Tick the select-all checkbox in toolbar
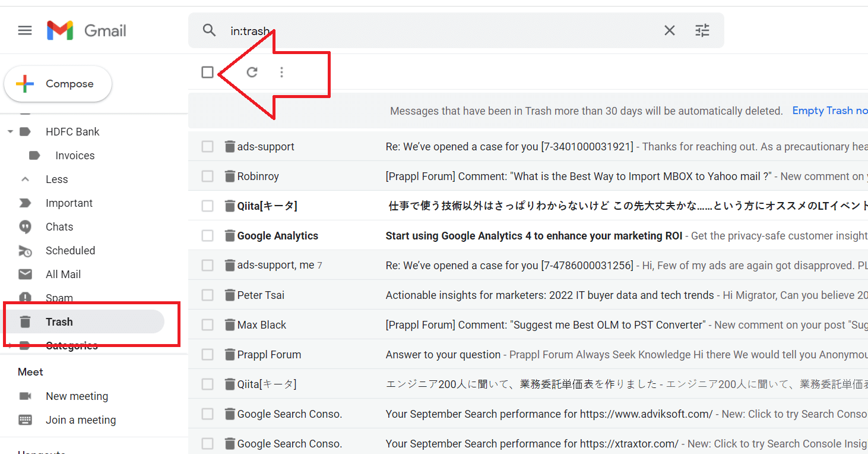The height and width of the screenshot is (454, 868). coord(207,72)
